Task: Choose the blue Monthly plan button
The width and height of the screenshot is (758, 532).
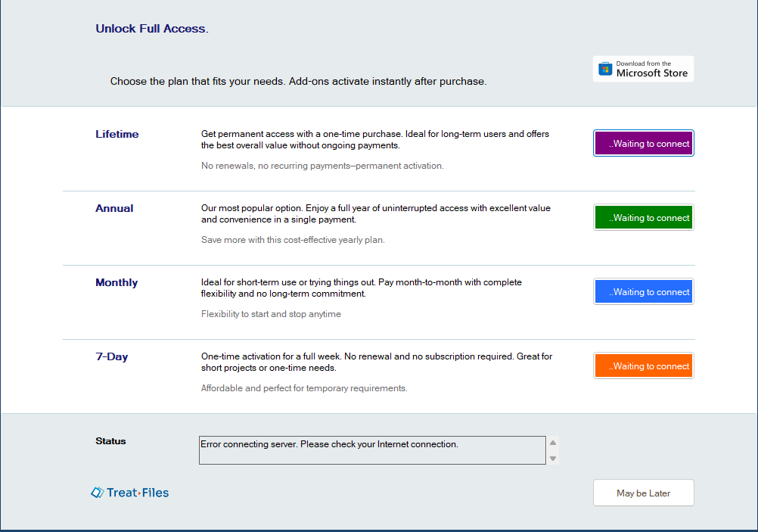Action: (644, 291)
